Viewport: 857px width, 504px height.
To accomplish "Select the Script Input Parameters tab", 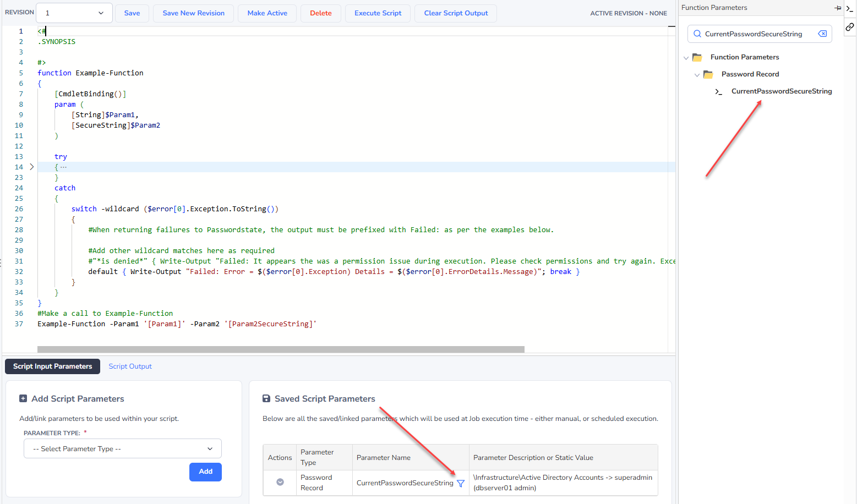I will [53, 366].
